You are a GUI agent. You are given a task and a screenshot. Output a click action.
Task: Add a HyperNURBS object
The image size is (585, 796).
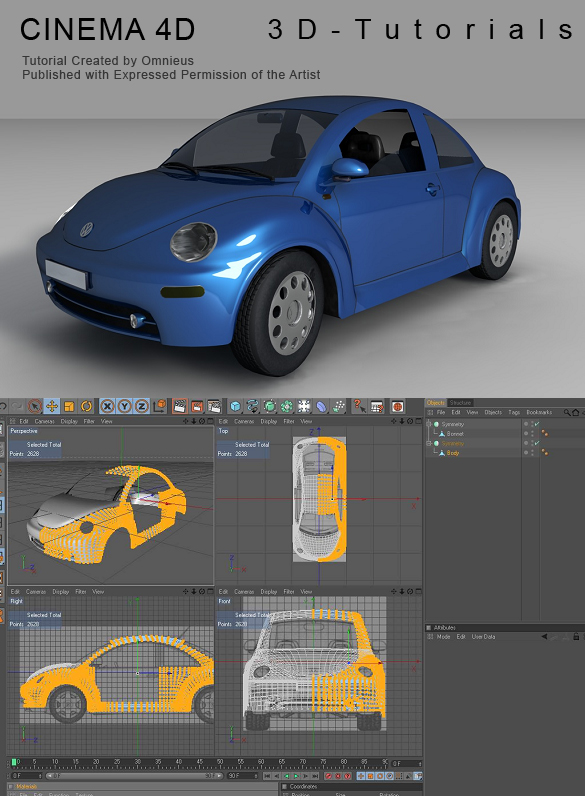tap(270, 406)
